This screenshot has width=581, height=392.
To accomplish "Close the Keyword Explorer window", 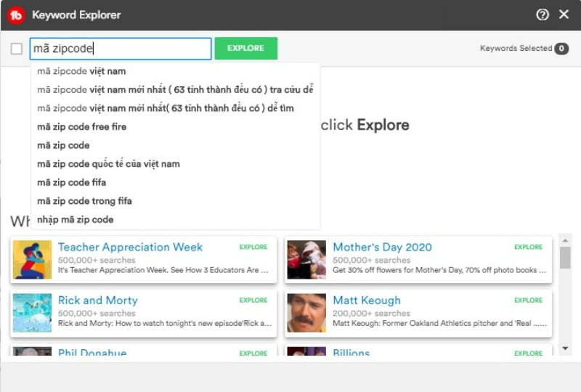I will tap(564, 15).
